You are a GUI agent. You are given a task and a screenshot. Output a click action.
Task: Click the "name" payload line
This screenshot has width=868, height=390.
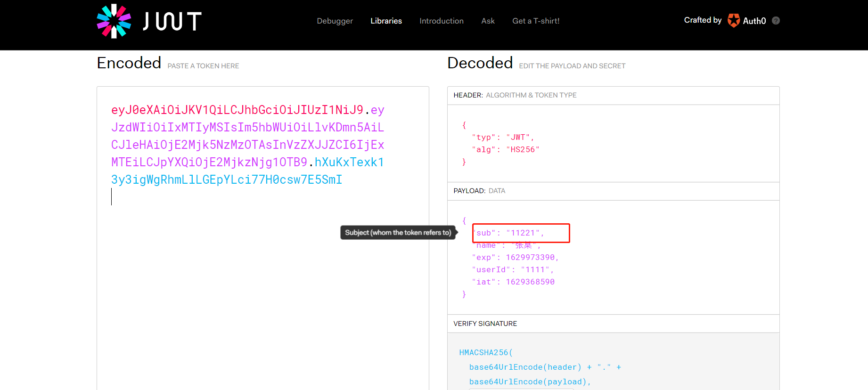pyautogui.click(x=507, y=245)
